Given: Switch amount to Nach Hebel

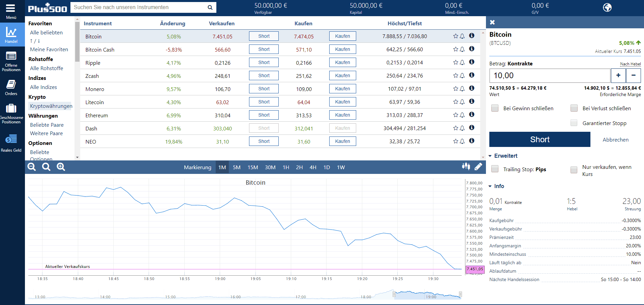Looking at the screenshot, I should tap(630, 64).
